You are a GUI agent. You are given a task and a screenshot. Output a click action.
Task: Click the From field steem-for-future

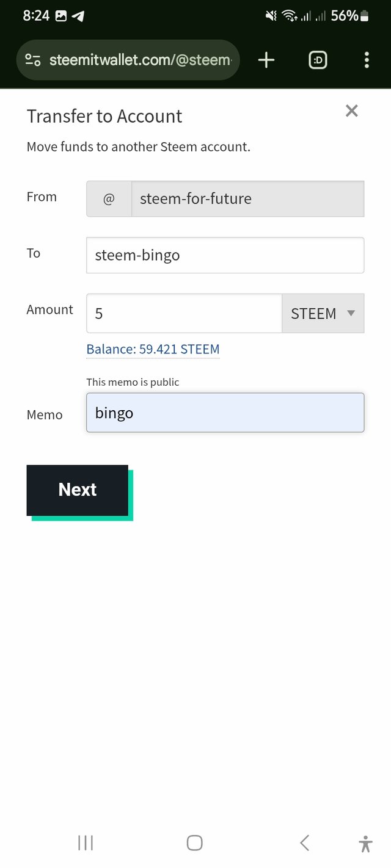click(247, 198)
